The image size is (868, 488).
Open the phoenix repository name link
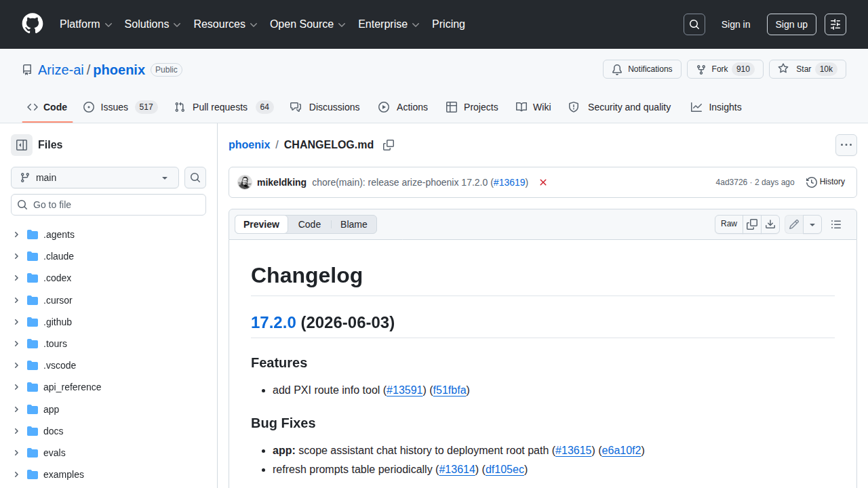[119, 70]
